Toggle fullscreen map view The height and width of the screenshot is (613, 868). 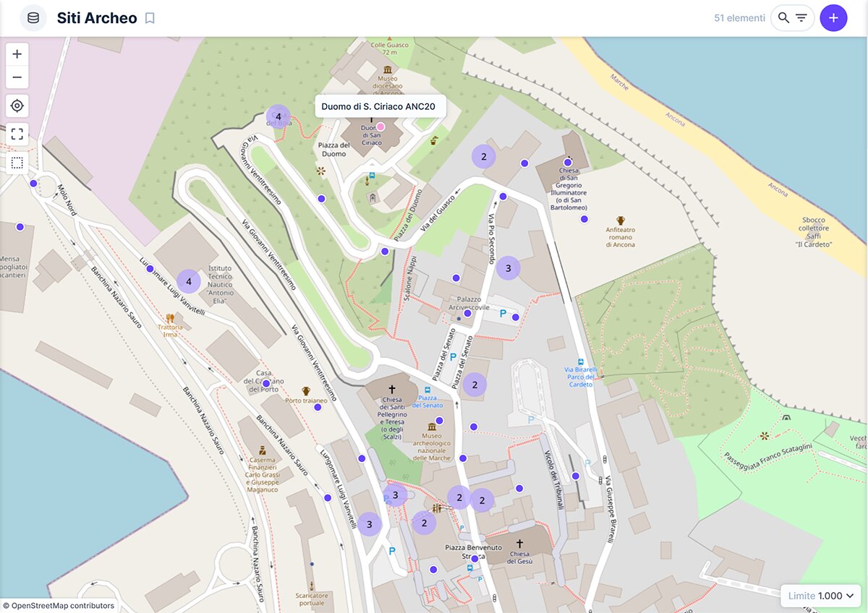[x=17, y=134]
